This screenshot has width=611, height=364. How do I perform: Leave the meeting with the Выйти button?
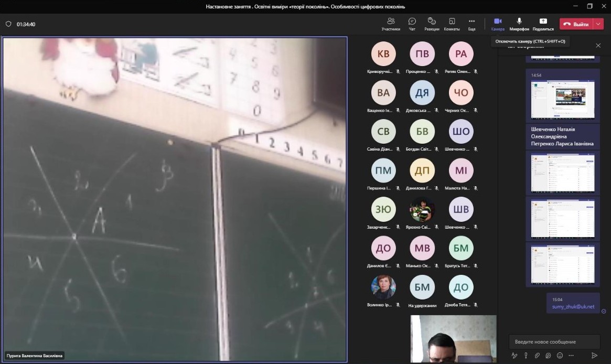576,24
